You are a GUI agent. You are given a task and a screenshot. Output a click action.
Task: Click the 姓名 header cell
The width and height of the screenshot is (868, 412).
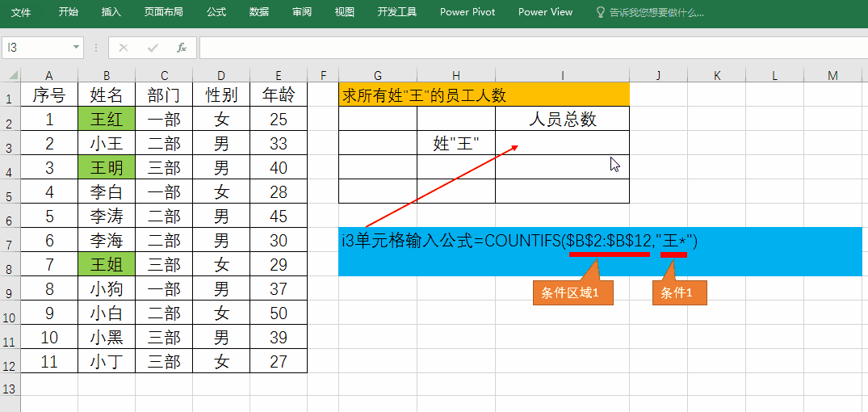(107, 95)
